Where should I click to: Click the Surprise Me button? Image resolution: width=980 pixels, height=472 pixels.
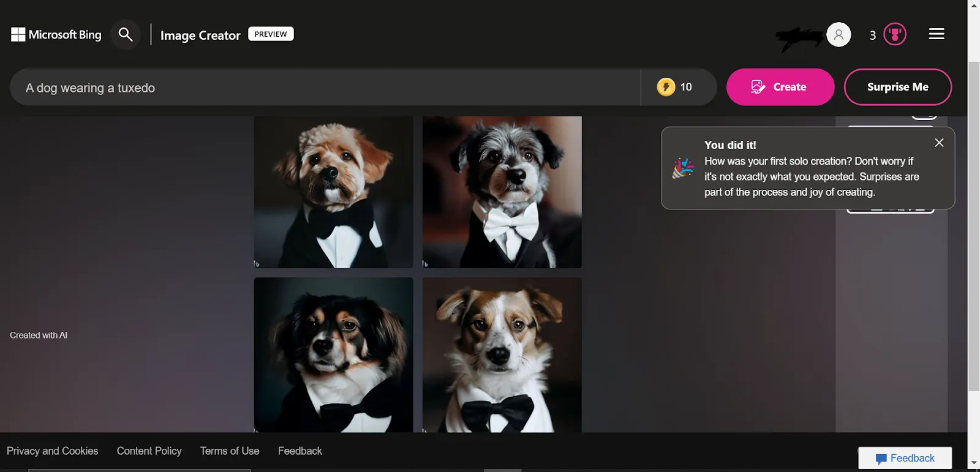point(897,87)
